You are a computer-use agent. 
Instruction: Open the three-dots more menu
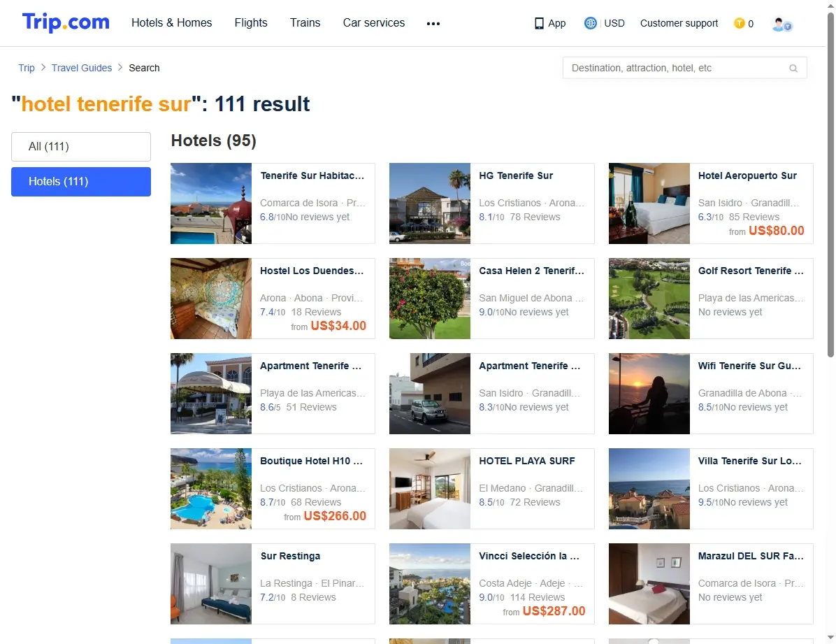[433, 24]
